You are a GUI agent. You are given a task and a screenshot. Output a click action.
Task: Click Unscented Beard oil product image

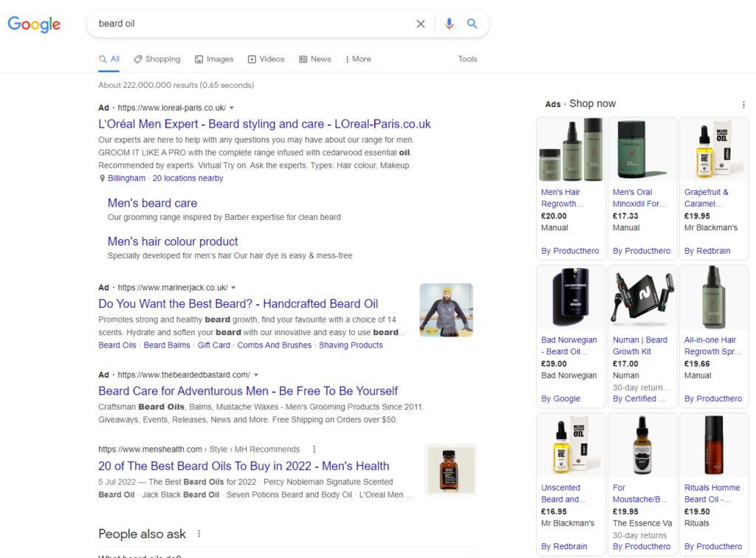coord(571,446)
